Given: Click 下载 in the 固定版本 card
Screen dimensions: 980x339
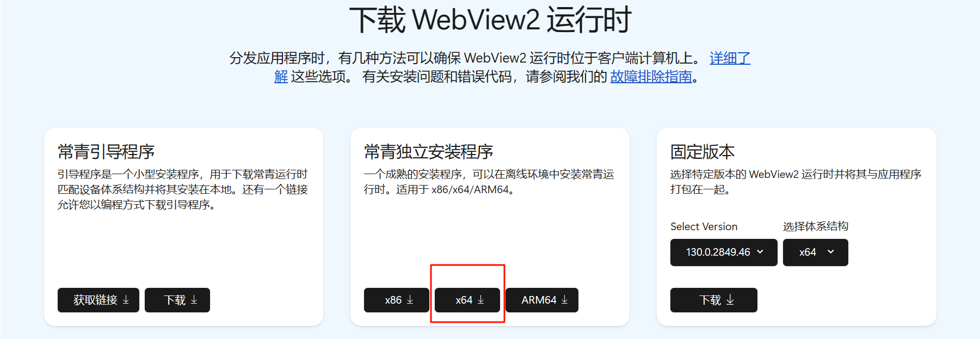Looking at the screenshot, I should pos(714,300).
